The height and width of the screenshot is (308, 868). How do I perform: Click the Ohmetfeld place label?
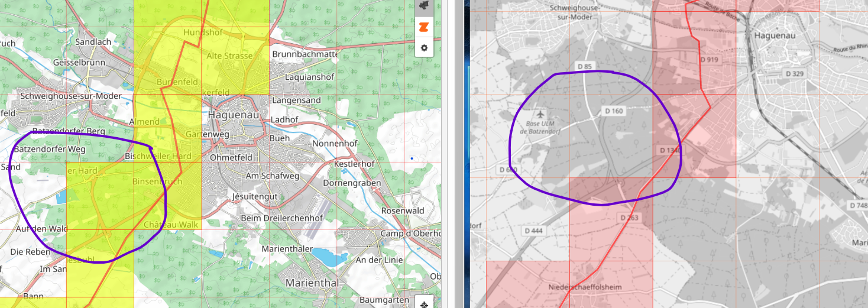[x=231, y=157]
